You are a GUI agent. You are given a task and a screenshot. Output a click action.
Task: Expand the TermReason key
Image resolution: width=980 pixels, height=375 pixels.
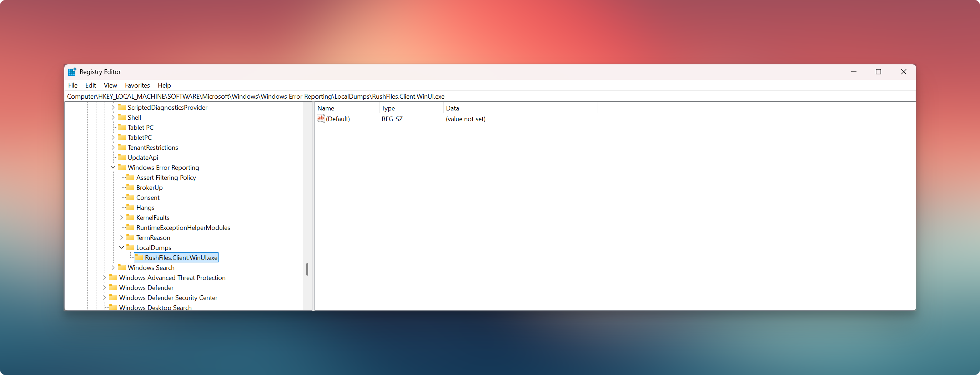(x=122, y=237)
